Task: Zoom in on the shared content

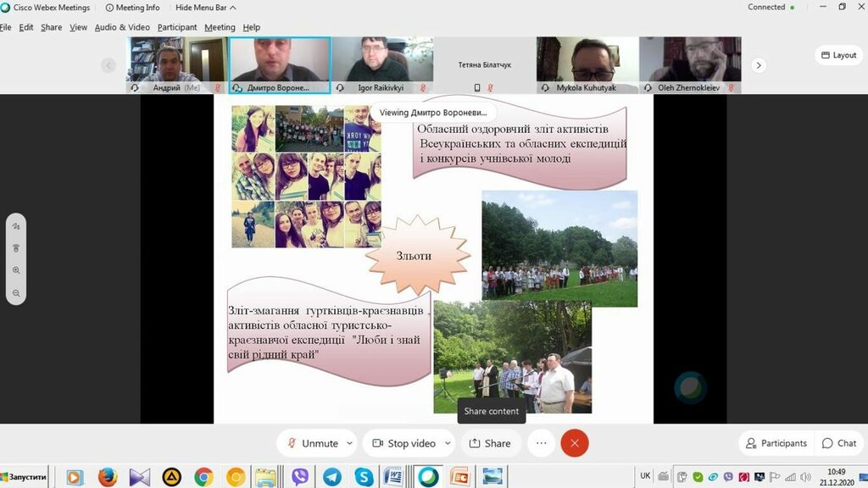Action: (x=16, y=270)
